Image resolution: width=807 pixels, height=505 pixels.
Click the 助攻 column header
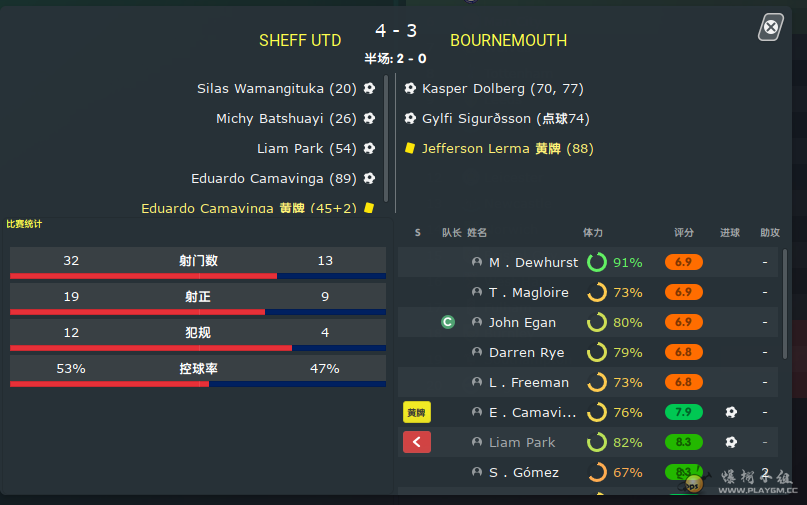click(x=769, y=232)
